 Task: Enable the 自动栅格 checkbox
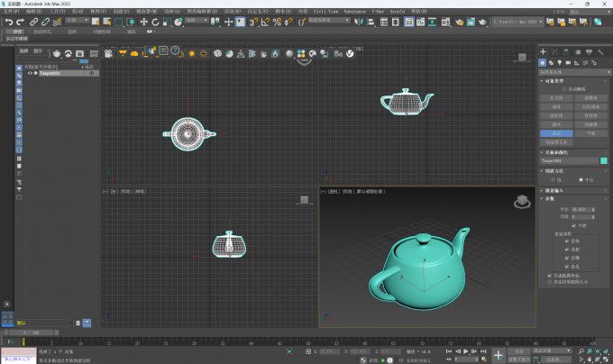(564, 89)
